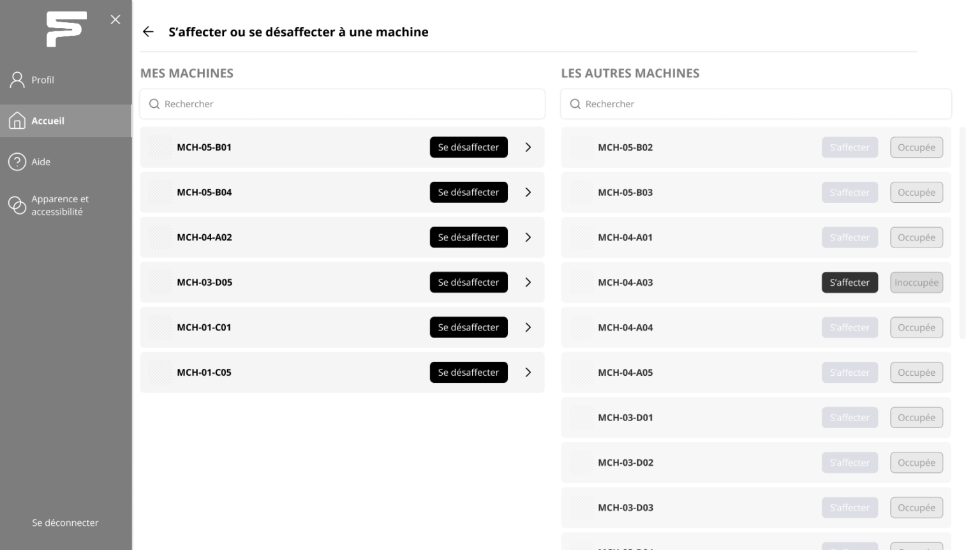This screenshot has height=550, width=980.
Task: Click the Accueil home icon
Action: (17, 121)
